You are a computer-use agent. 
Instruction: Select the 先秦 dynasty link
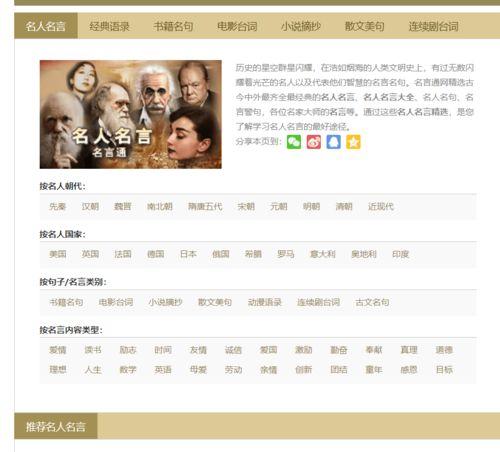(x=58, y=207)
